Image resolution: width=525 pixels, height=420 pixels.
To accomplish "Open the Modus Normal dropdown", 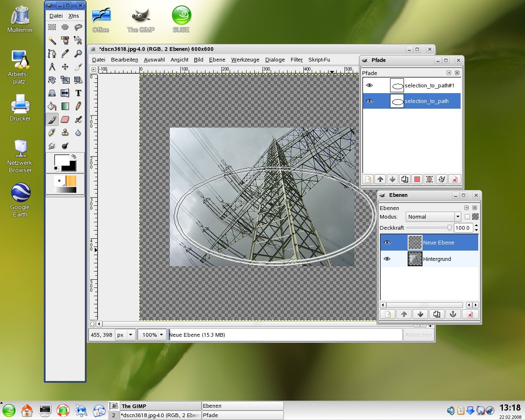I will pyautogui.click(x=433, y=217).
